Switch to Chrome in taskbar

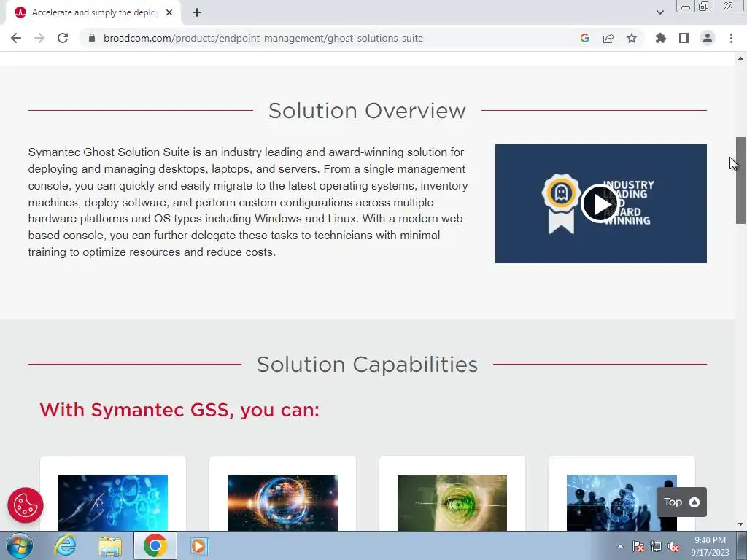155,545
